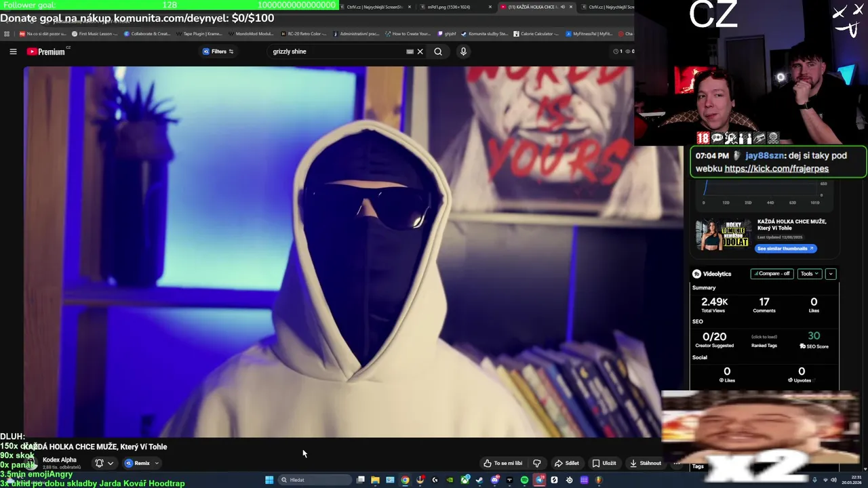Toggle notification bell for Kodex Alpha
This screenshot has height=488, width=868.
coord(99,463)
